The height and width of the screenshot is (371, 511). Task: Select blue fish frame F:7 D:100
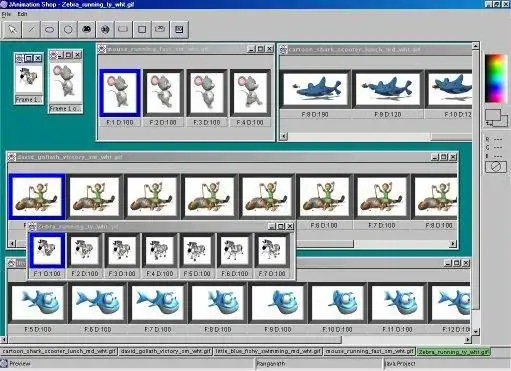coord(158,303)
